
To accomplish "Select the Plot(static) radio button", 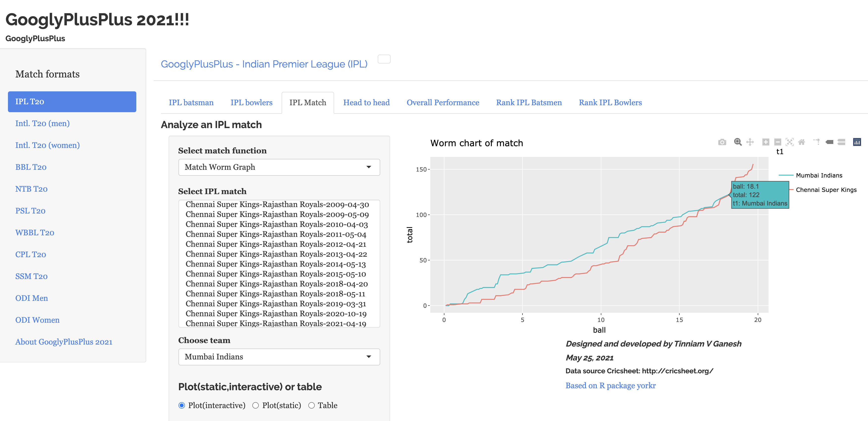I will pyautogui.click(x=255, y=405).
